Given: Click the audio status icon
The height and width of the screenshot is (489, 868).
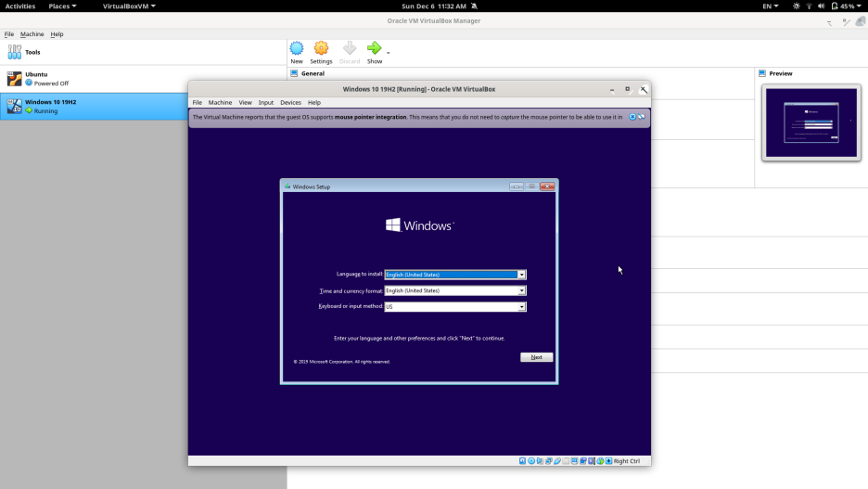Looking at the screenshot, I should [x=540, y=461].
